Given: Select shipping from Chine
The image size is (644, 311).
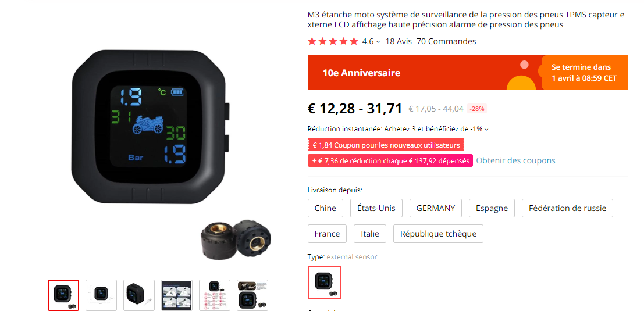Looking at the screenshot, I should coord(325,208).
